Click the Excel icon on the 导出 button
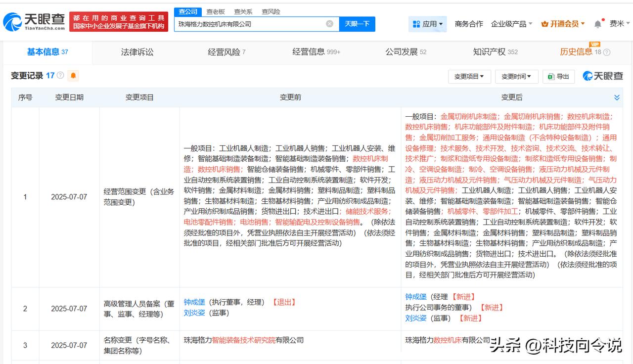The image size is (633, 364). [551, 77]
